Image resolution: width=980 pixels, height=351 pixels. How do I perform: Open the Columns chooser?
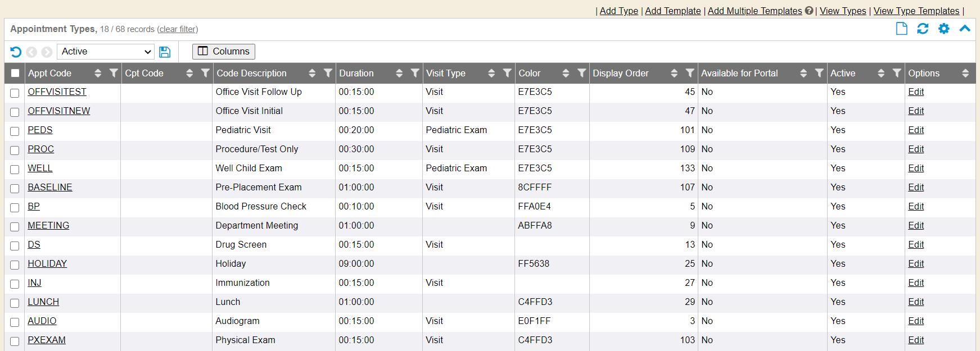click(223, 52)
